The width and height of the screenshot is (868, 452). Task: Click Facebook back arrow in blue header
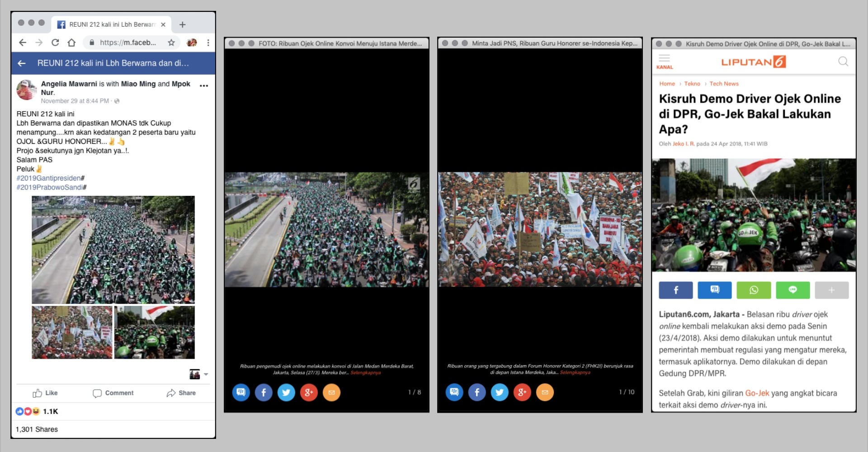22,63
